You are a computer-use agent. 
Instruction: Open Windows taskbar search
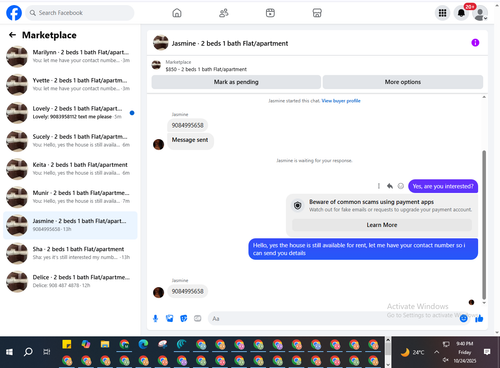(28, 352)
